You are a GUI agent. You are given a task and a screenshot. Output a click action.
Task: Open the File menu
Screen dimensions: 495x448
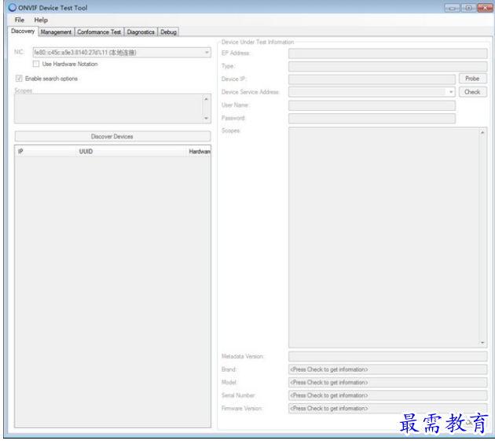click(20, 20)
